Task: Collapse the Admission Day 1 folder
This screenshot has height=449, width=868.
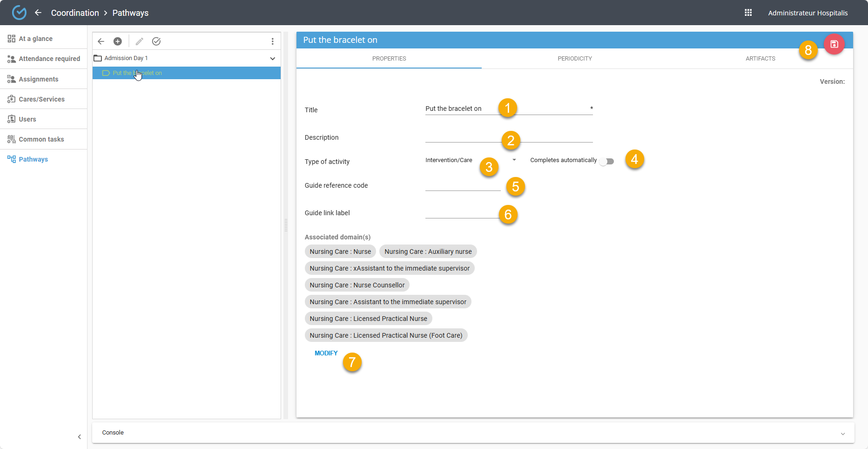Action: click(272, 59)
